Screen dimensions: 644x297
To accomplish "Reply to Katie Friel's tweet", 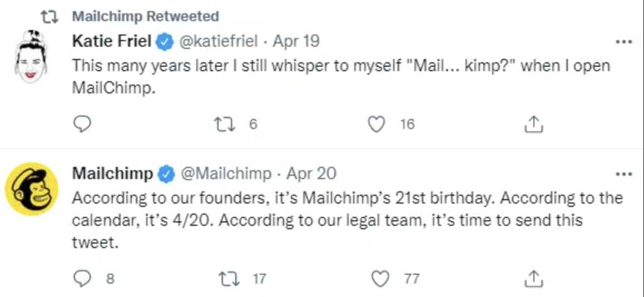I will (x=82, y=124).
